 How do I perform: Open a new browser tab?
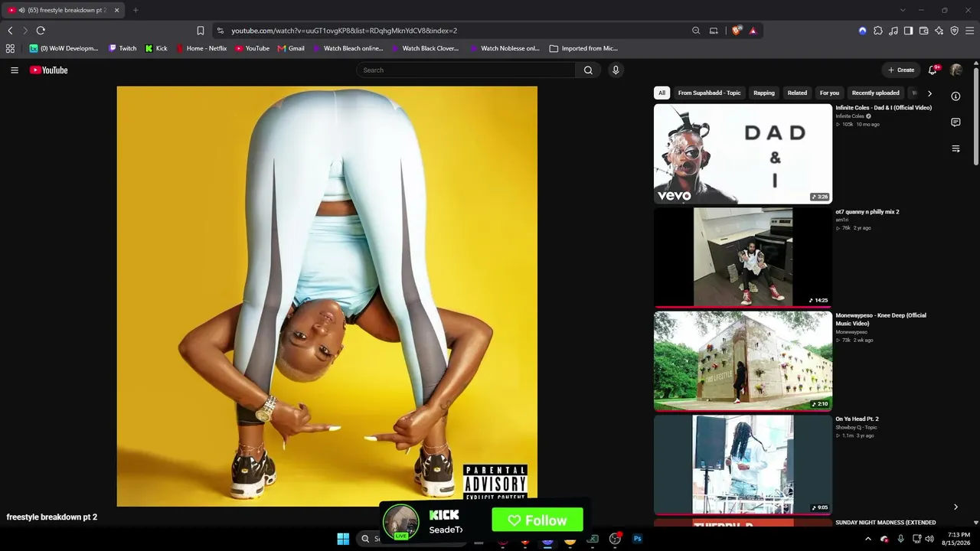(x=136, y=10)
